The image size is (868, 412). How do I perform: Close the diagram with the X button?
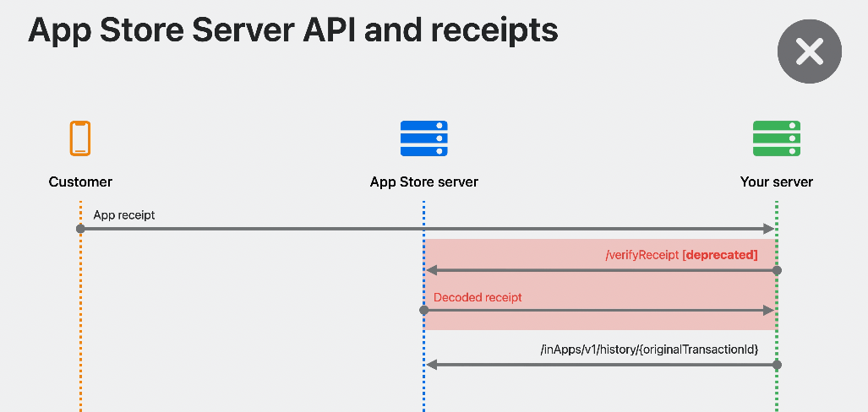810,51
